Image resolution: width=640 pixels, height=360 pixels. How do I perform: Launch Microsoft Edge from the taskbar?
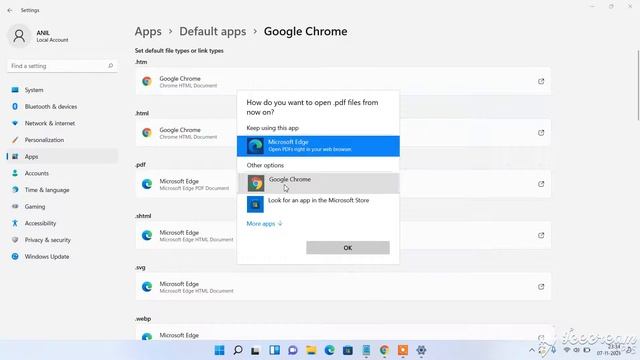[x=329, y=350]
